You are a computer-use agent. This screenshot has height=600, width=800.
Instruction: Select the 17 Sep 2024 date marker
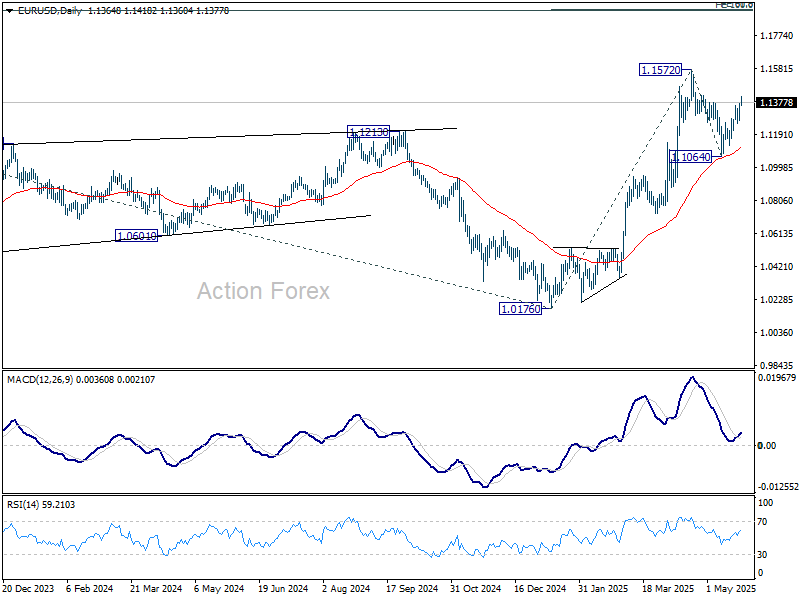click(x=407, y=589)
